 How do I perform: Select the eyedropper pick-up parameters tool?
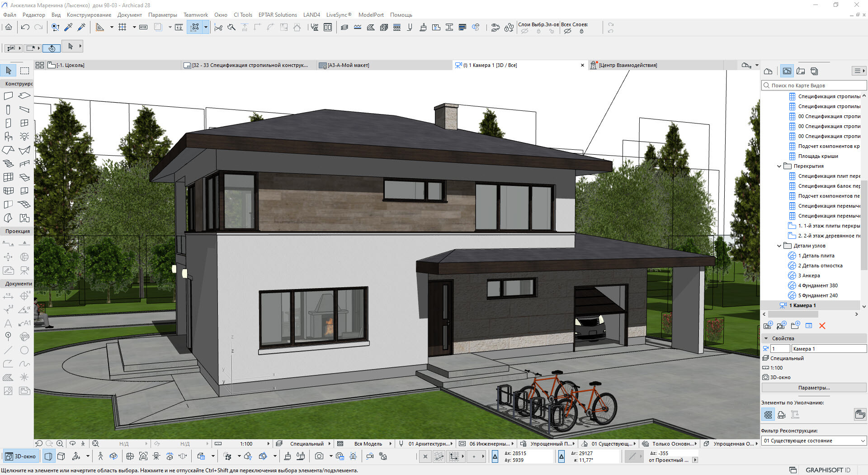(68, 27)
